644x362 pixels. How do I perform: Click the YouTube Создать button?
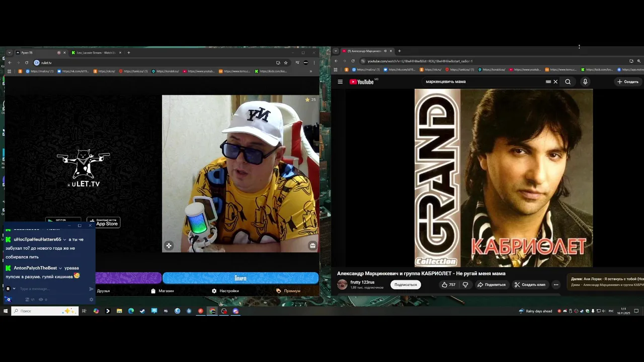[628, 82]
